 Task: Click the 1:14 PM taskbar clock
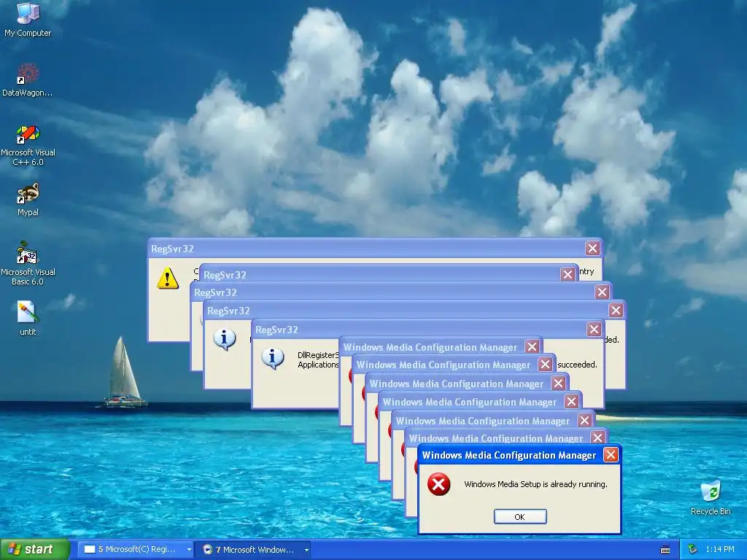point(720,550)
